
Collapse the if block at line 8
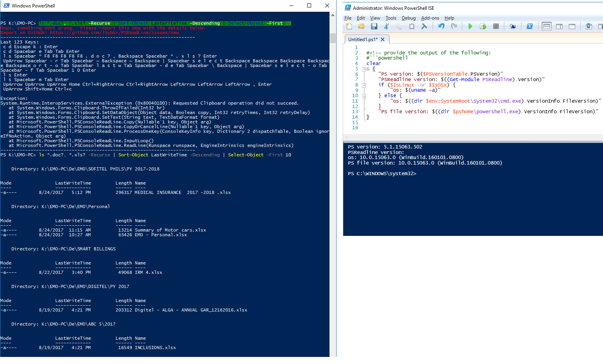coord(364,85)
